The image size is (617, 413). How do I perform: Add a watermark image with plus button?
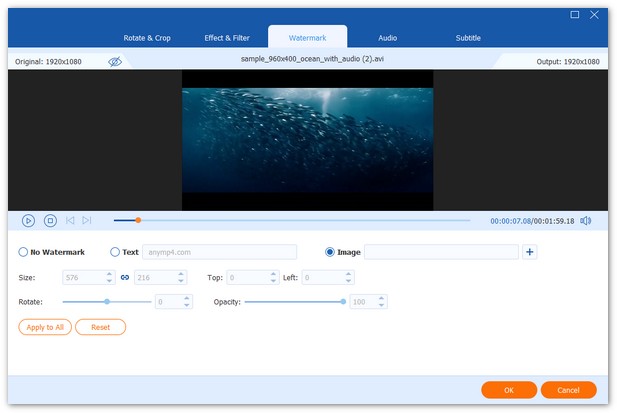(530, 252)
